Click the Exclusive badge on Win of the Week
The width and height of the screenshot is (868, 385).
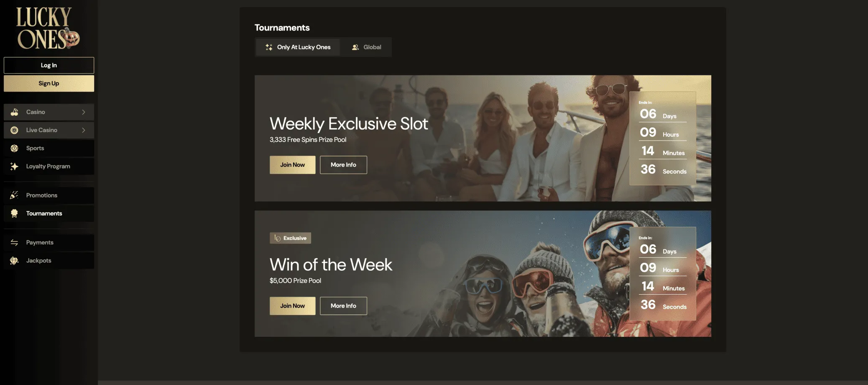click(x=290, y=238)
